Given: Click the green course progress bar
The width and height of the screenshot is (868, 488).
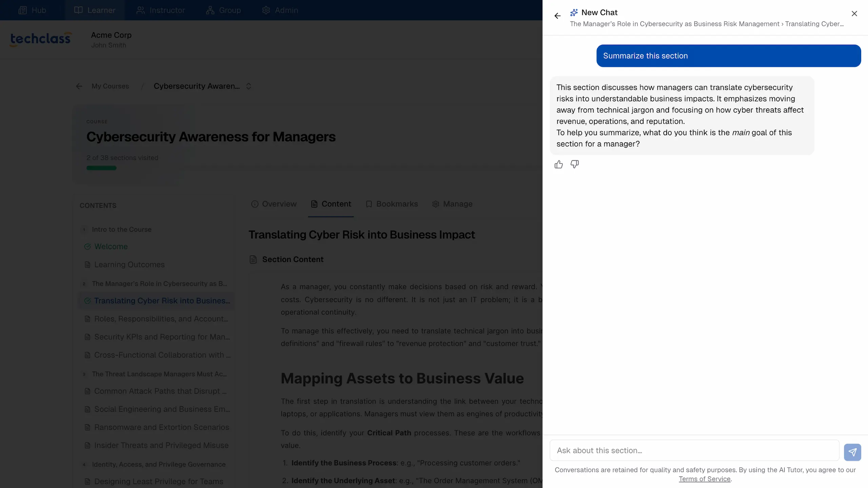Looking at the screenshot, I should coord(101,168).
